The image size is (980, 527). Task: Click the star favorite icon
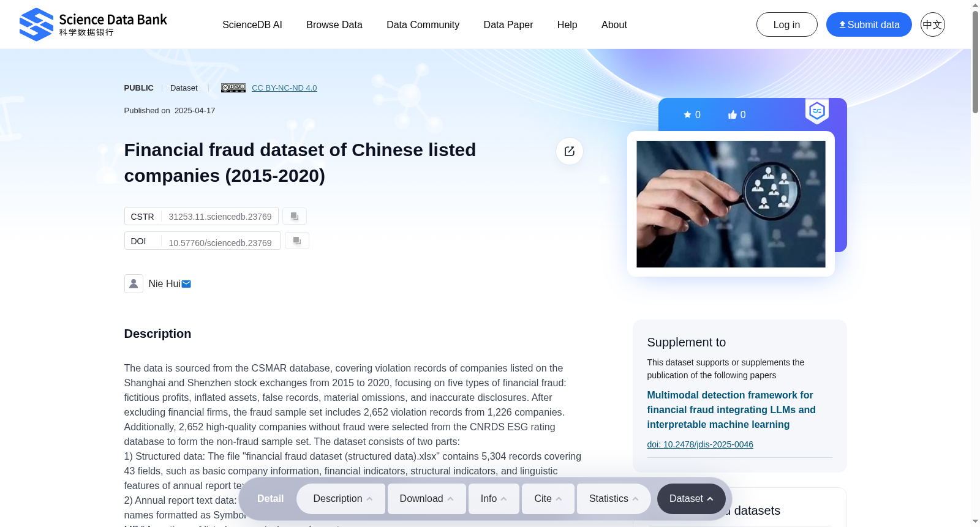coord(687,114)
